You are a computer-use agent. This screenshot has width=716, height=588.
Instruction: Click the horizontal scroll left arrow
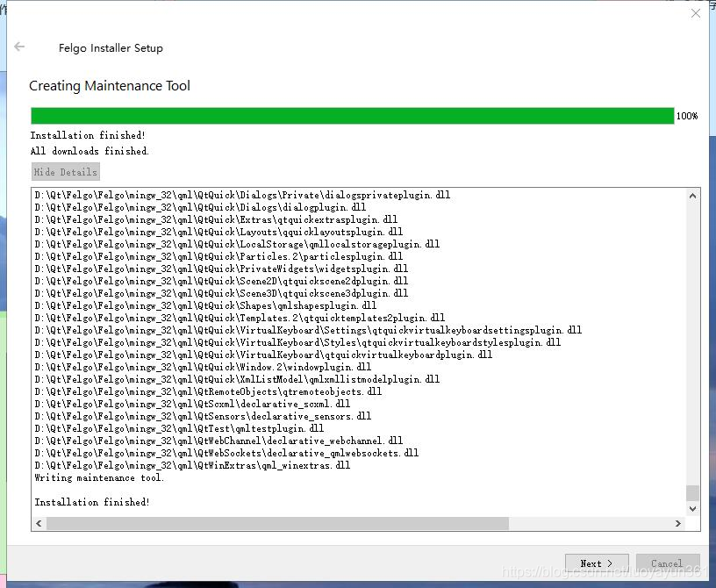[39, 523]
